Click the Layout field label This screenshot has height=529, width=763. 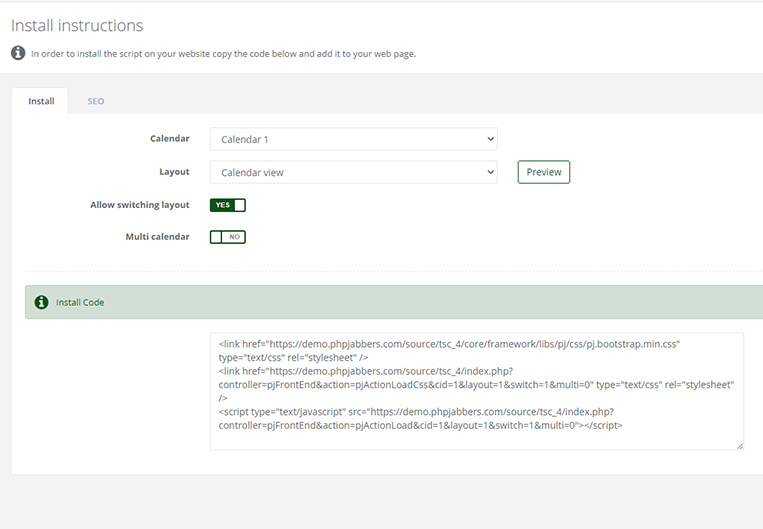(174, 172)
